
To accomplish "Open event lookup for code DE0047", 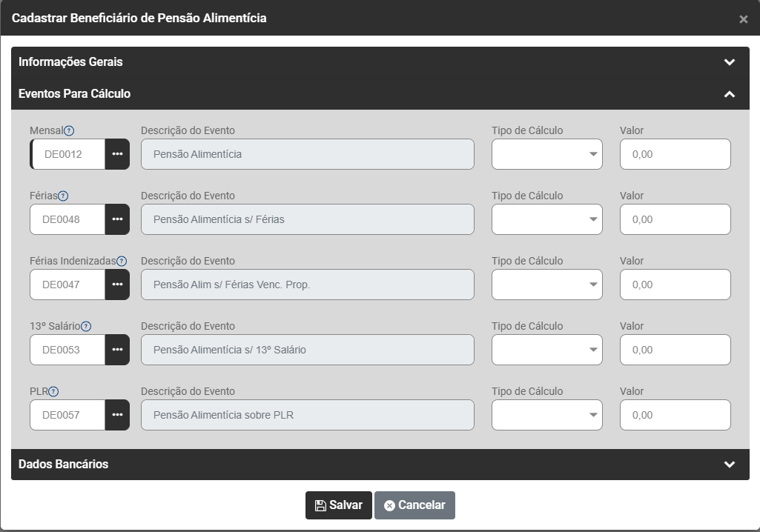I will [117, 285].
